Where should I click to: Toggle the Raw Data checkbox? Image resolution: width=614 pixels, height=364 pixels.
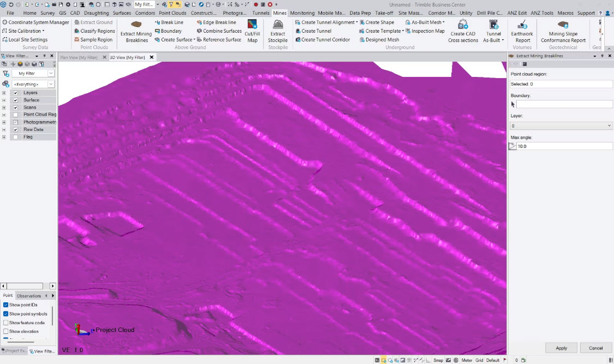tap(16, 129)
